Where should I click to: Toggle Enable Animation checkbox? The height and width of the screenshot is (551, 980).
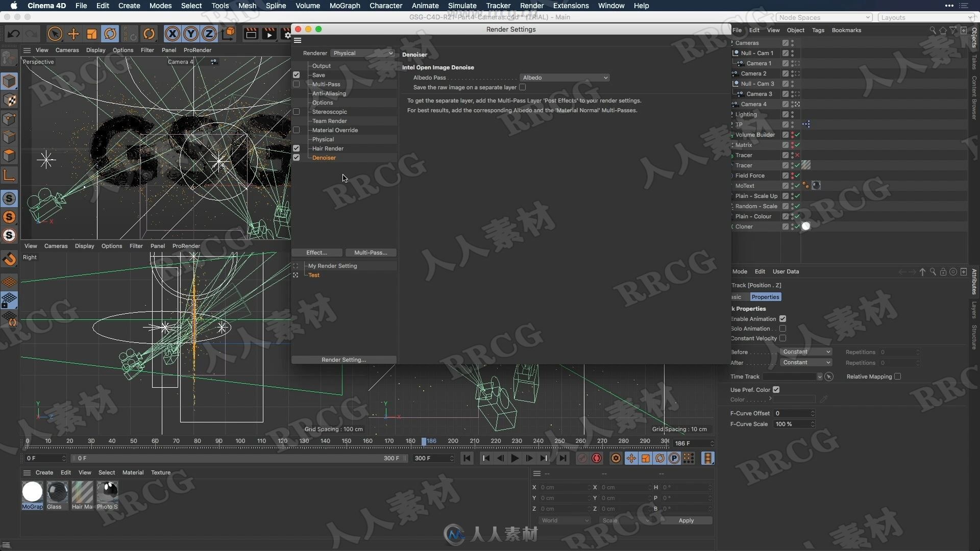click(x=782, y=319)
